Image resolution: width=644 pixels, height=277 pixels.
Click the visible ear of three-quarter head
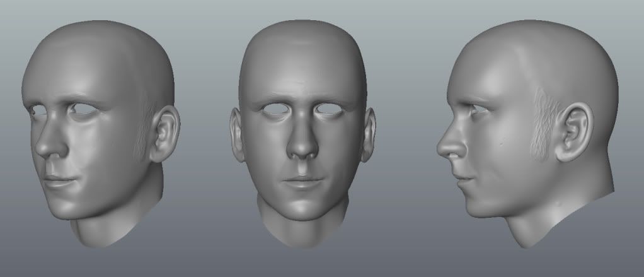(165, 134)
